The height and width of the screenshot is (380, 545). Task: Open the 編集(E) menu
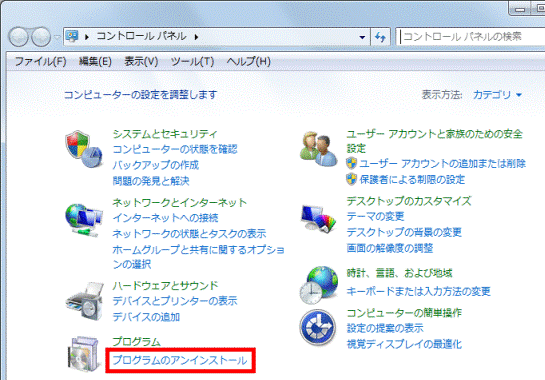click(x=95, y=62)
